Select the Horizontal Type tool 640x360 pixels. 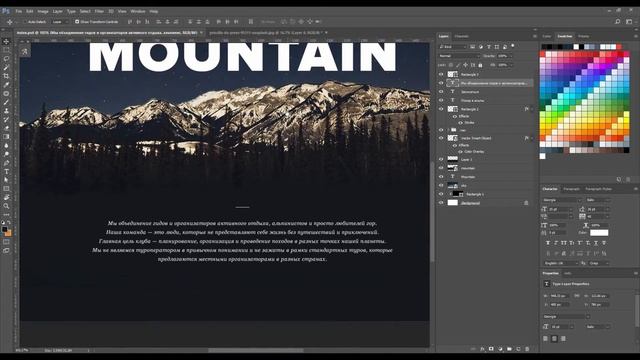click(6, 171)
